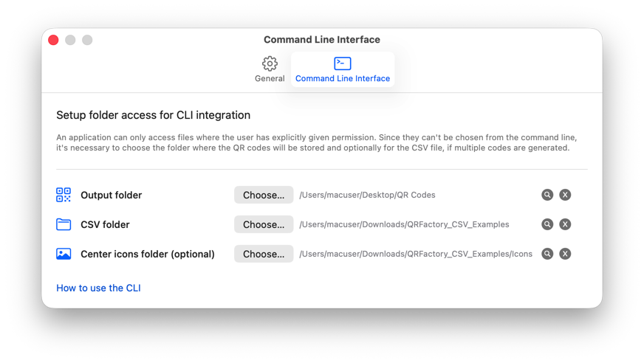This screenshot has height=363, width=644.
Task: Click the CSV folder path text
Action: [404, 224]
